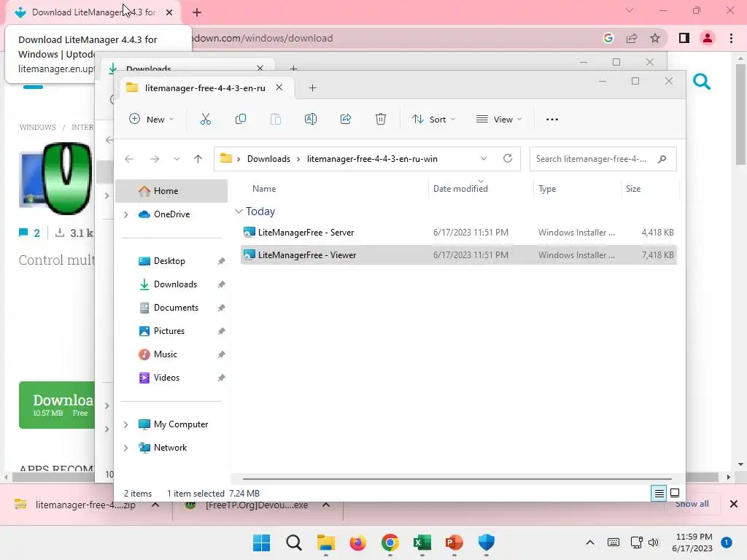Click the Copy icon in Explorer toolbar
Image resolution: width=747 pixels, height=560 pixels.
(x=241, y=119)
